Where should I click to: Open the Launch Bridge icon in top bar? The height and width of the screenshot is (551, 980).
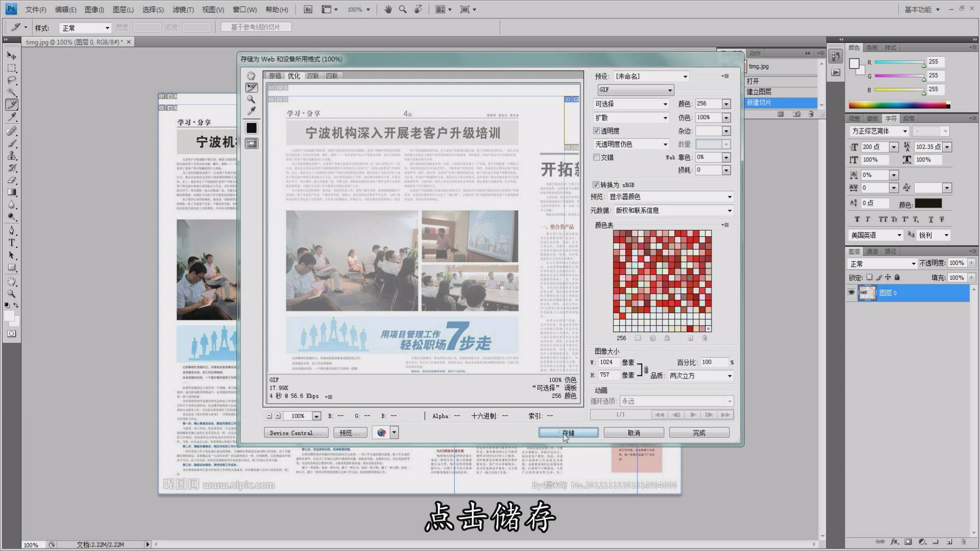(x=308, y=9)
